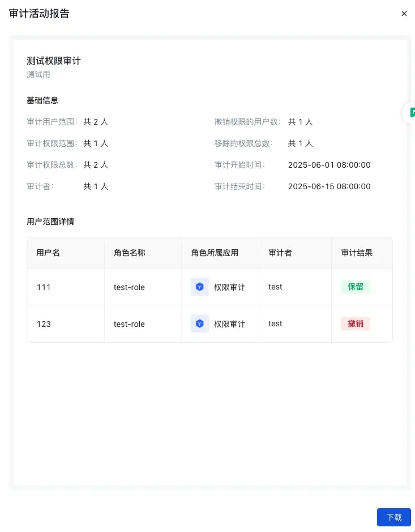The image size is (415, 532).
Task: Click 权限审计 text in the 111 row
Action: [x=229, y=287]
